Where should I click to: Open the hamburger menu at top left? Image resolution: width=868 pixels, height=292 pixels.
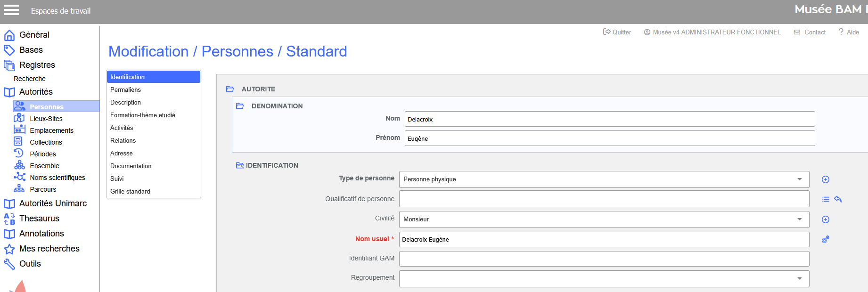[x=11, y=10]
